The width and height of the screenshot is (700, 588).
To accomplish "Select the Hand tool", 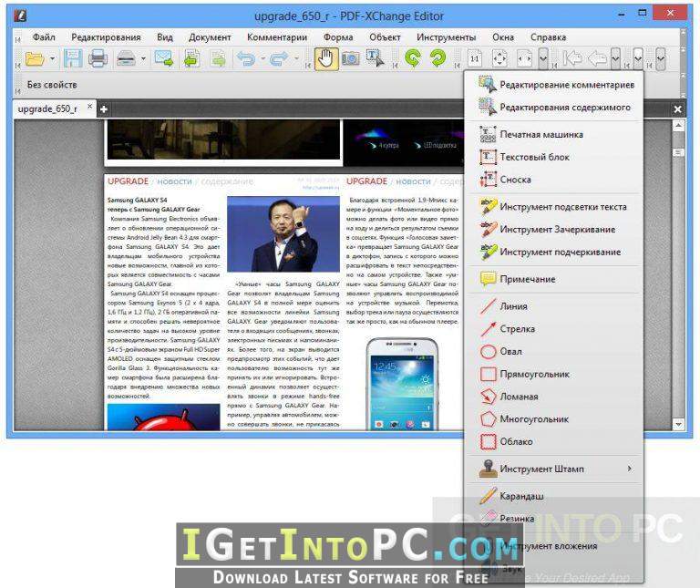I will click(x=326, y=59).
